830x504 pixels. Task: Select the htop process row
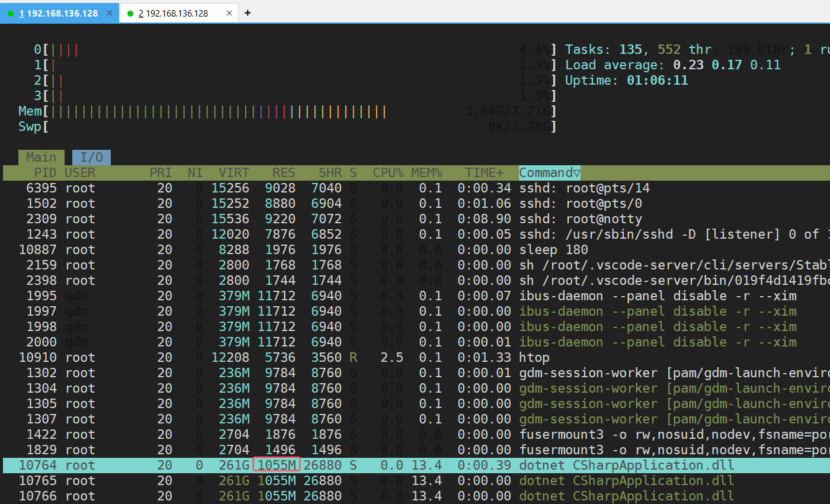(296, 358)
